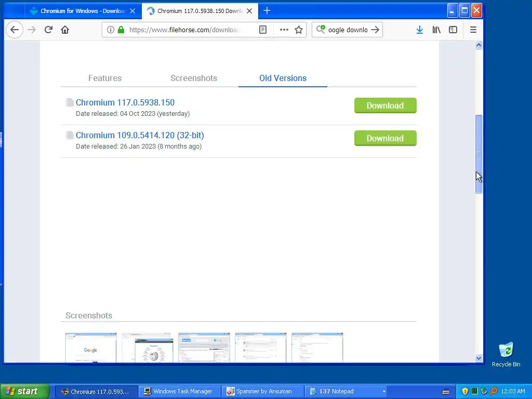Close the Chromium for Windows tab
532x399 pixels.
pyautogui.click(x=132, y=11)
